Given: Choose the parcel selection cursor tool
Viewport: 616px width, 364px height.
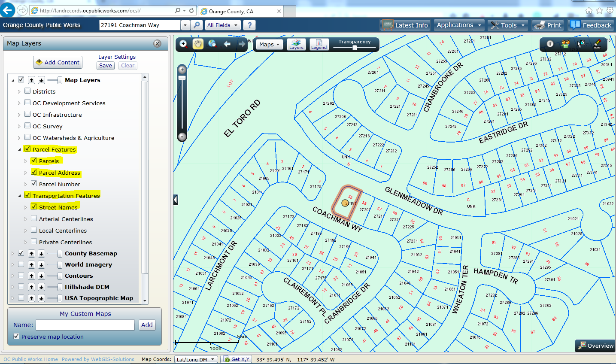Looking at the screenshot, I should [x=581, y=44].
